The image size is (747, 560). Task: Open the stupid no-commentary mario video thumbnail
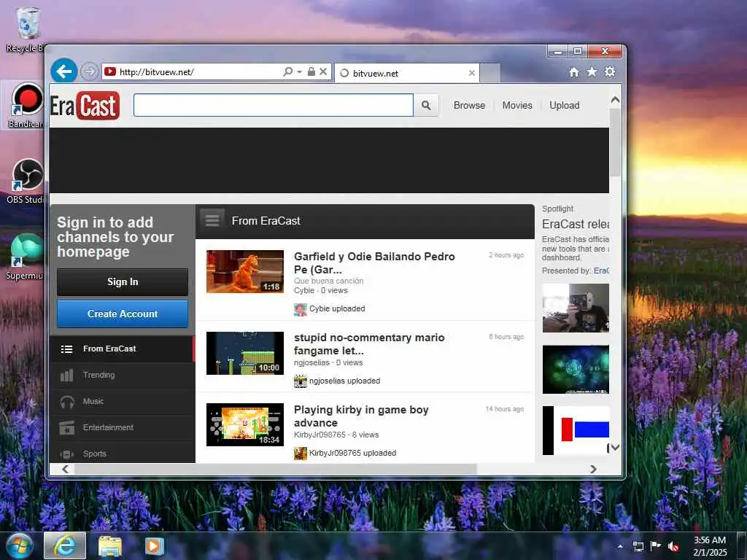click(245, 354)
